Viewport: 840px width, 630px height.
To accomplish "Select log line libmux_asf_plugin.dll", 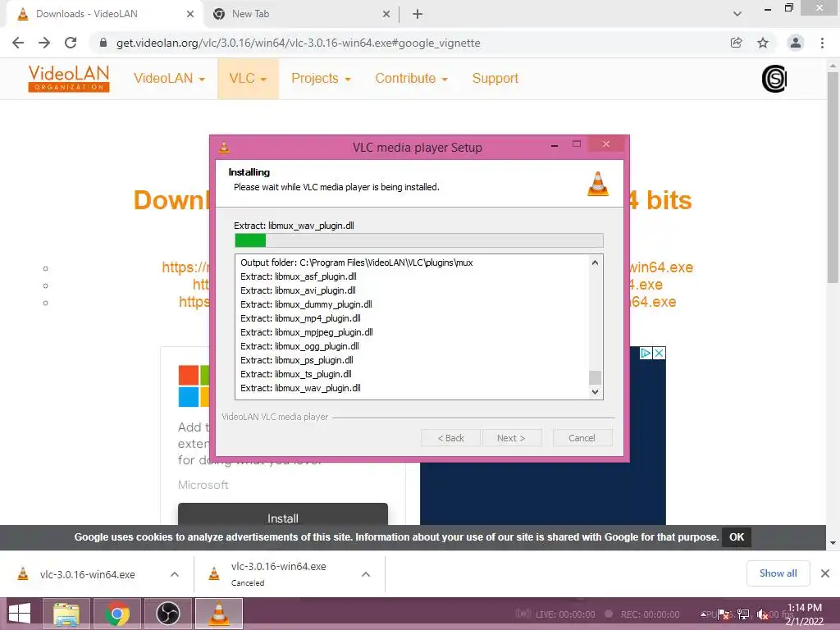I will 299,276.
